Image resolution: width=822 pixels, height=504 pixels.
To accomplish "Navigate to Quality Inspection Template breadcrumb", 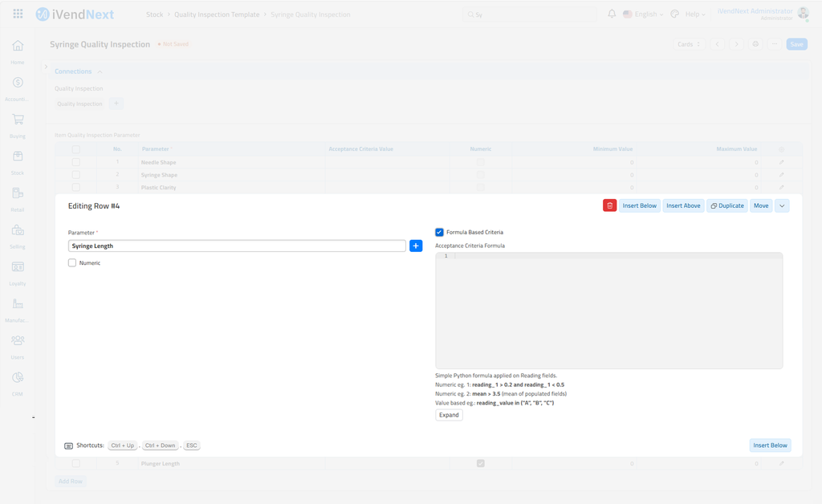I will [x=217, y=14].
